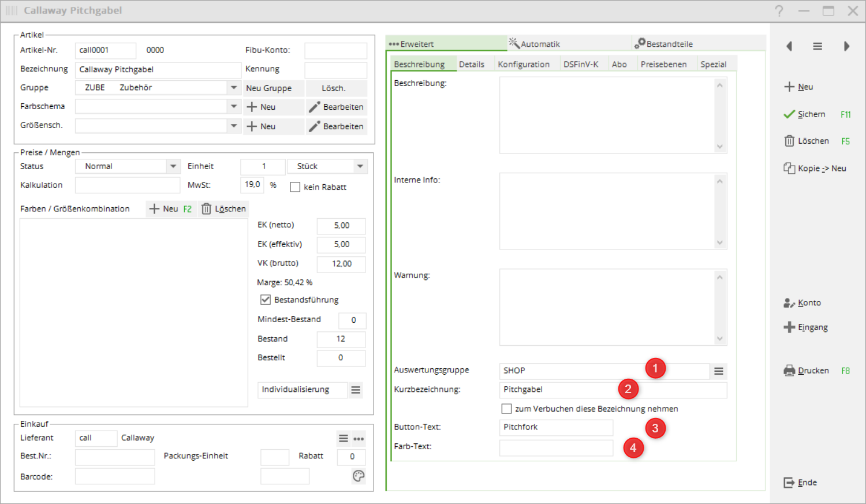Click Bearbeiten next to Farbschema
The image size is (866, 504).
[337, 107]
